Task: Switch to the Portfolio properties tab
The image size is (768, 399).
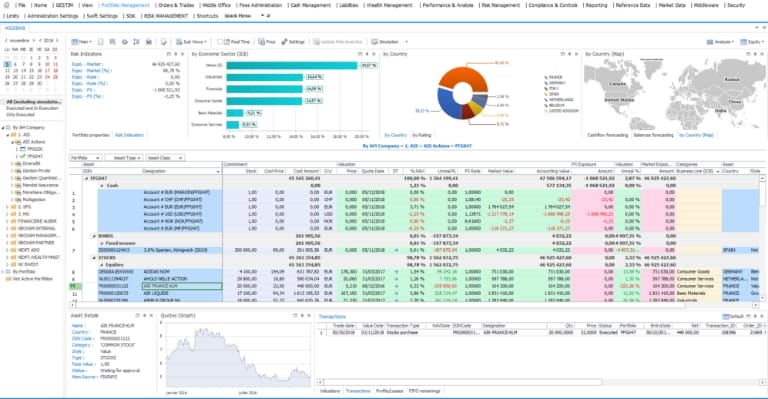Action: click(91, 135)
